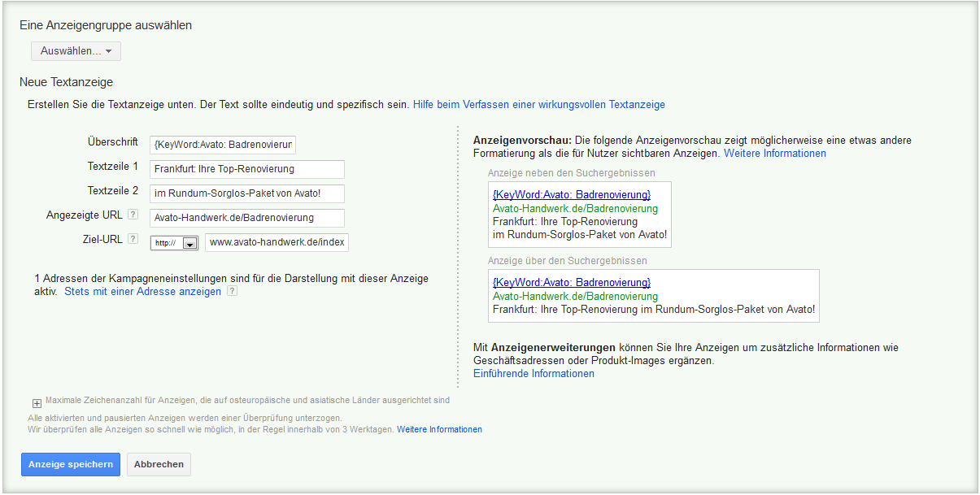Image resolution: width=980 pixels, height=495 pixels.
Task: Open 'Hilfe beim Verfassen einer wirkungsvollen Textanzeige' link
Action: click(539, 105)
